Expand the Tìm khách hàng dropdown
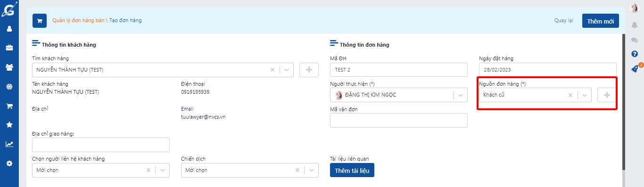 point(287,70)
